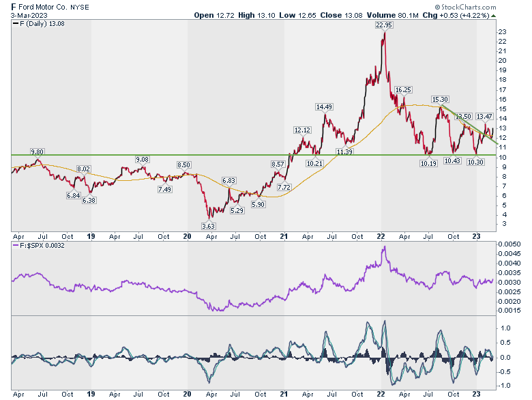Image resolution: width=532 pixels, height=400 pixels.
Task: Click the 22.95 peak price label
Action: tap(384, 25)
